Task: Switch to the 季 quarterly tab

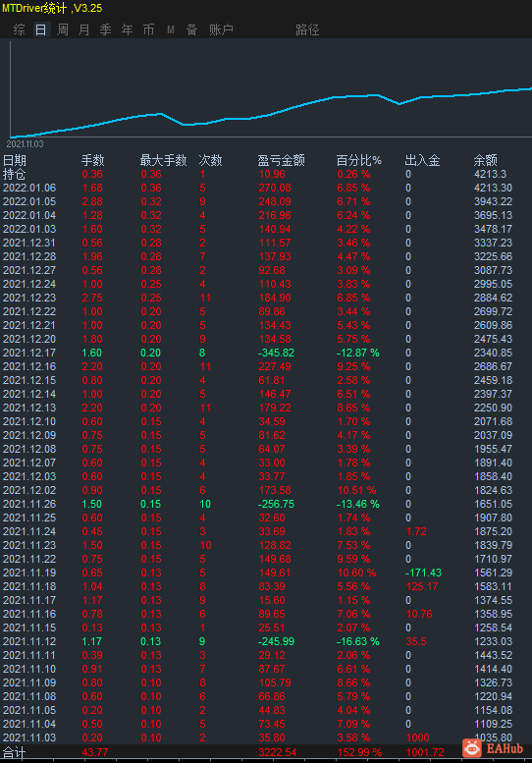Action: [106, 29]
